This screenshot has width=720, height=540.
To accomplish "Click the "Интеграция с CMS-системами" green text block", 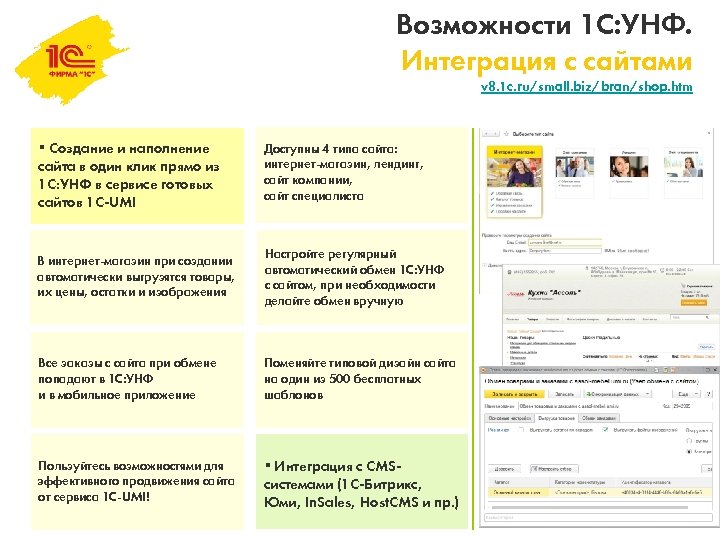I will click(362, 482).
